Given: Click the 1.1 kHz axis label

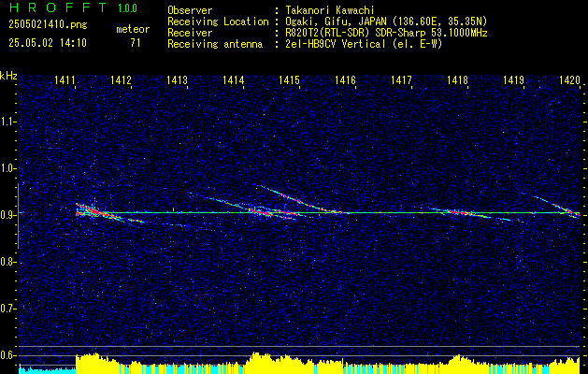Looking at the screenshot, I should tap(7, 122).
